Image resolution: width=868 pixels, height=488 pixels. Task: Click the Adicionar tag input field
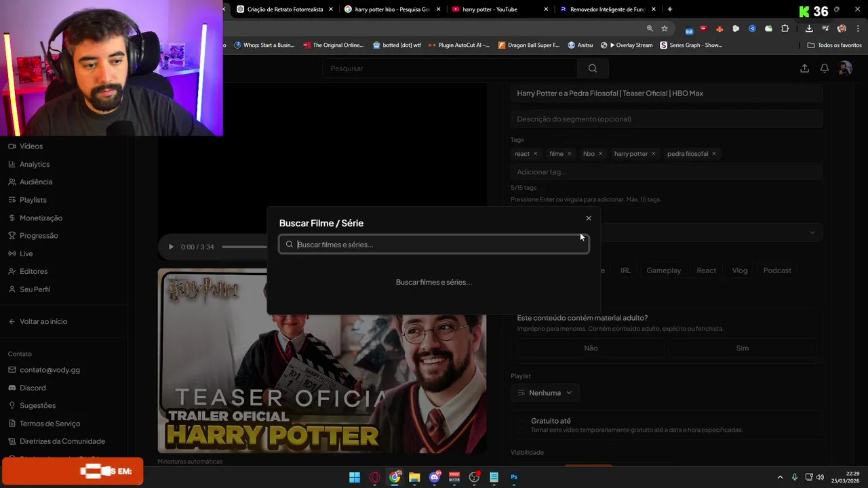667,172
